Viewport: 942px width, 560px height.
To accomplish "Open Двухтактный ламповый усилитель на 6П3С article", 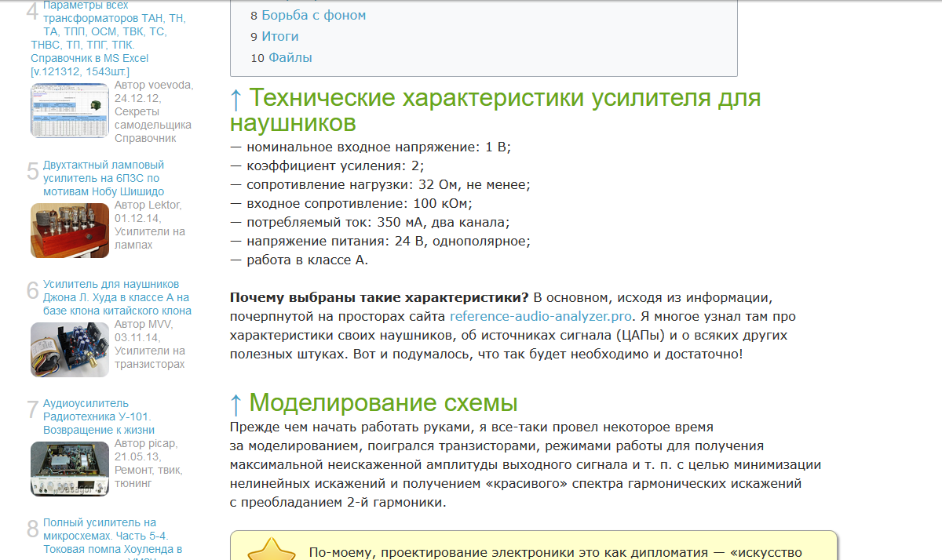I will click(104, 178).
